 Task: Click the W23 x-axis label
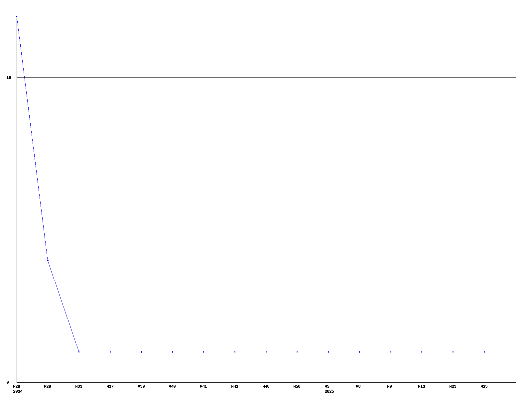(453, 386)
